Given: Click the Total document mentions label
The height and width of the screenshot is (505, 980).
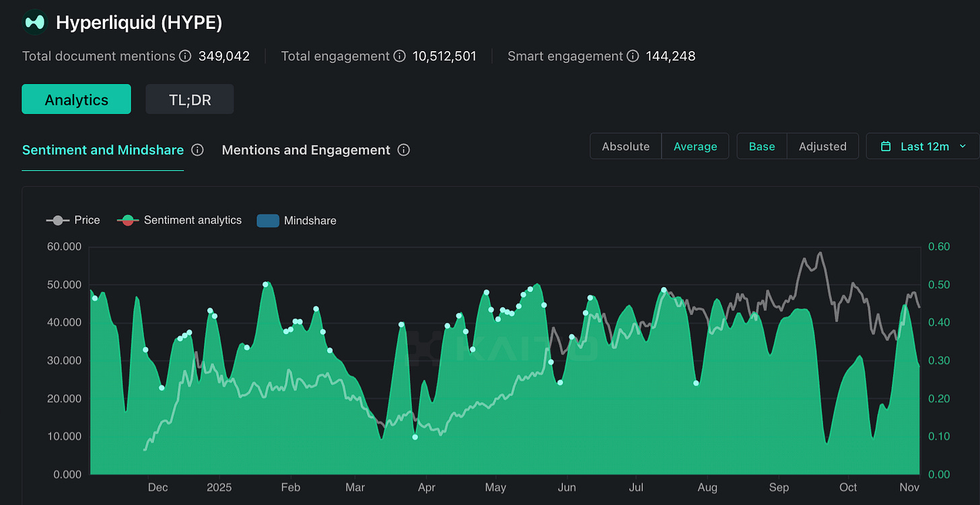Looking at the screenshot, I should 99,56.
